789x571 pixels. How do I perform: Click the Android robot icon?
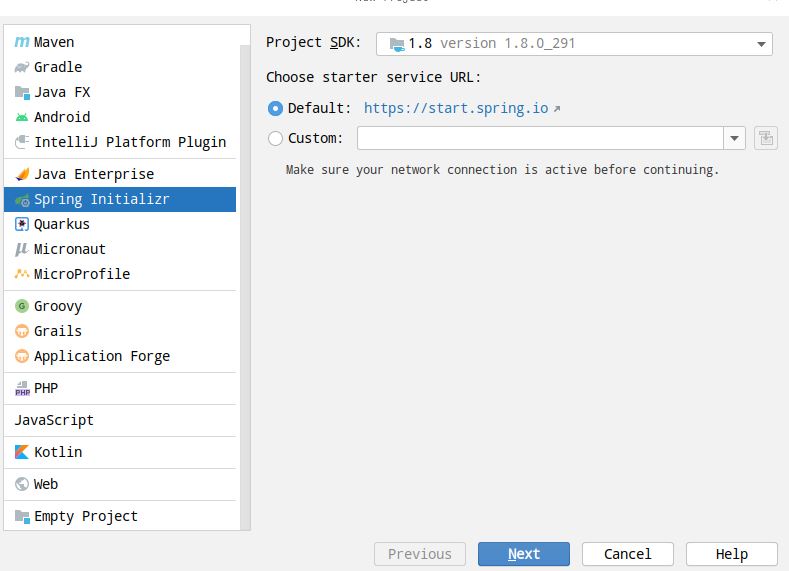[22, 117]
